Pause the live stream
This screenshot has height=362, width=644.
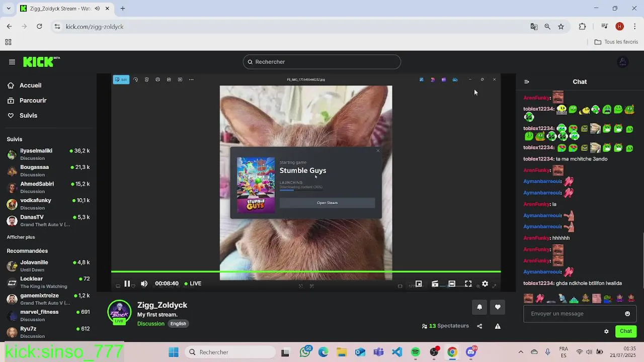tap(127, 284)
